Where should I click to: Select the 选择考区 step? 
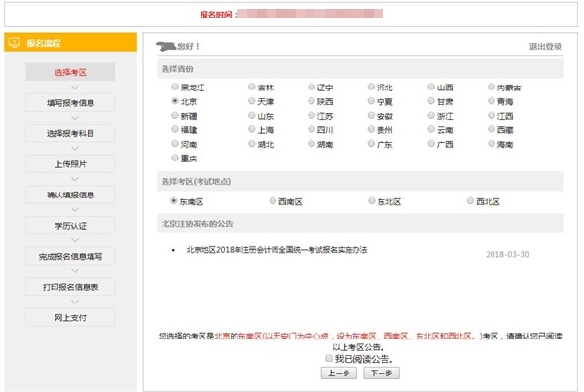(69, 73)
